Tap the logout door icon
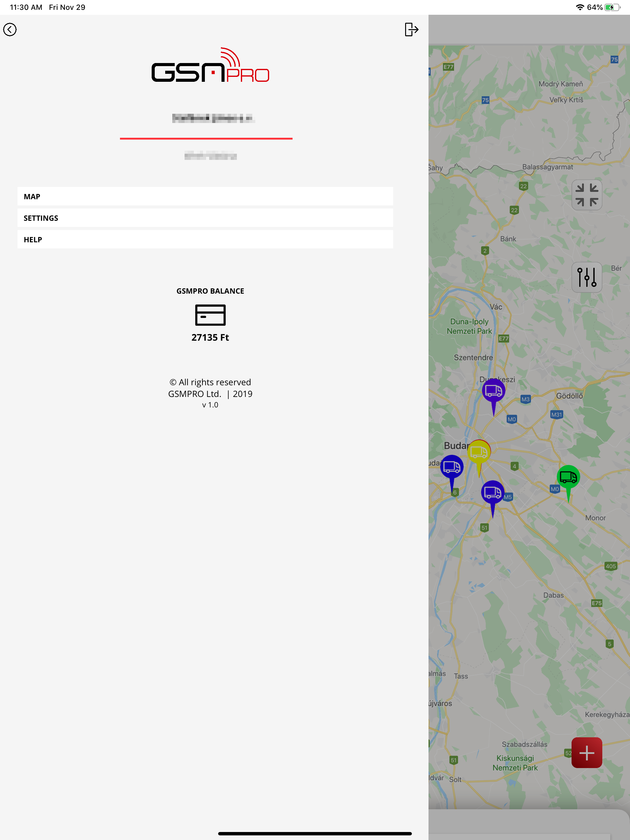 point(411,29)
